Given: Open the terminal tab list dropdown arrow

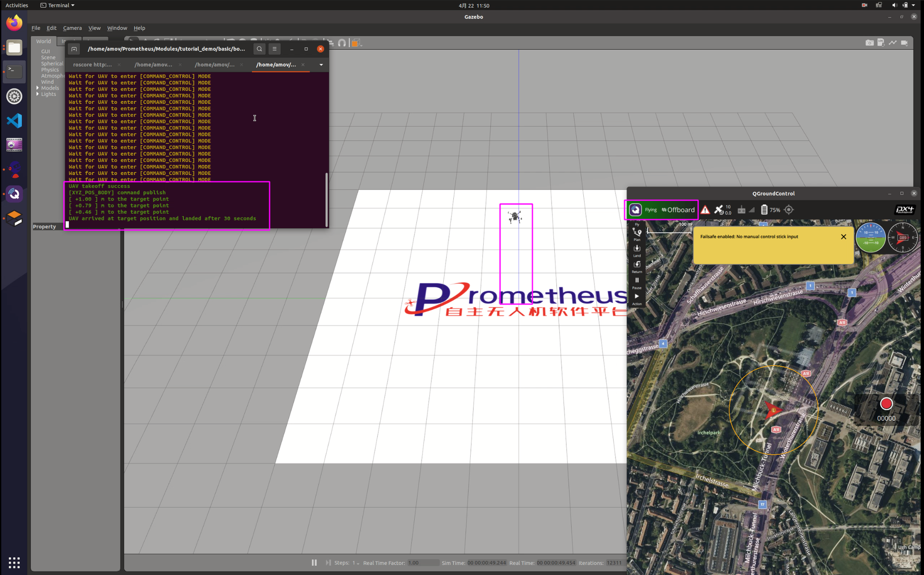Looking at the screenshot, I should 321,64.
